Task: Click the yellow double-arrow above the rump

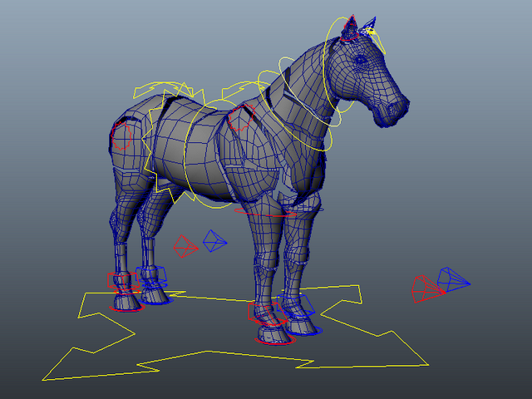Action: tap(163, 89)
